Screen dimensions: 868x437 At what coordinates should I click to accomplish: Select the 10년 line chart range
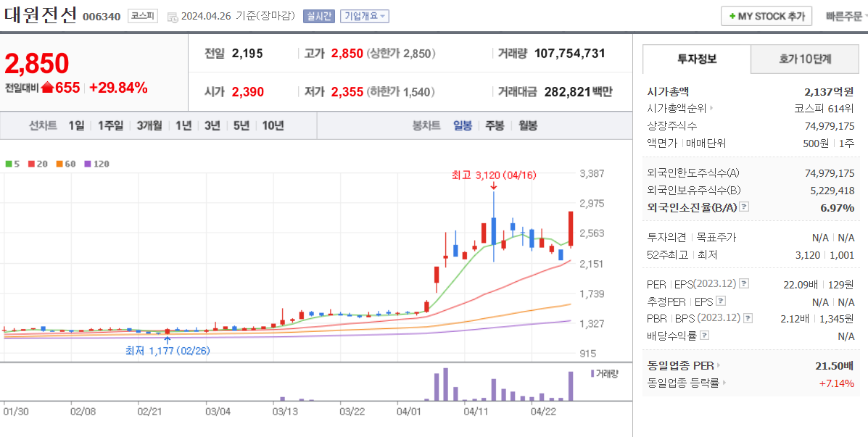[273, 125]
